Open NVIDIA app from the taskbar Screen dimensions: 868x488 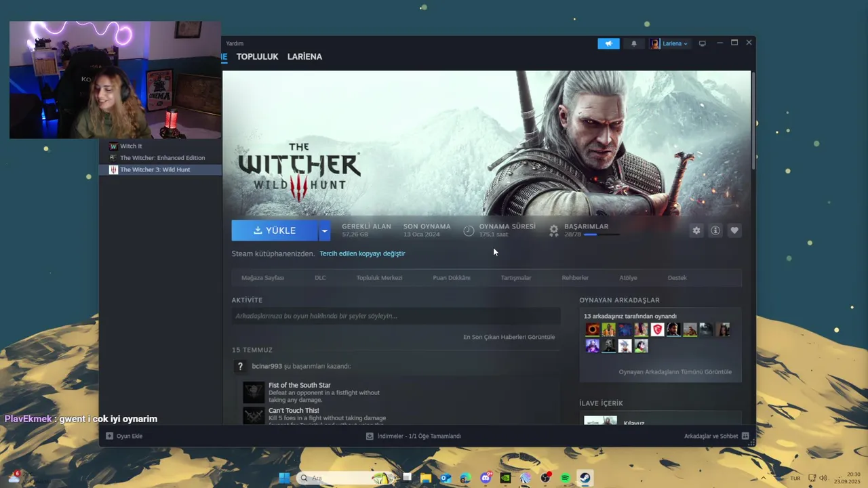click(505, 478)
